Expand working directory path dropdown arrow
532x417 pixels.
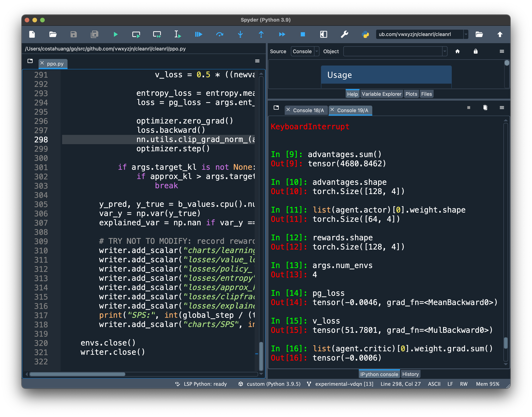pyautogui.click(x=466, y=34)
